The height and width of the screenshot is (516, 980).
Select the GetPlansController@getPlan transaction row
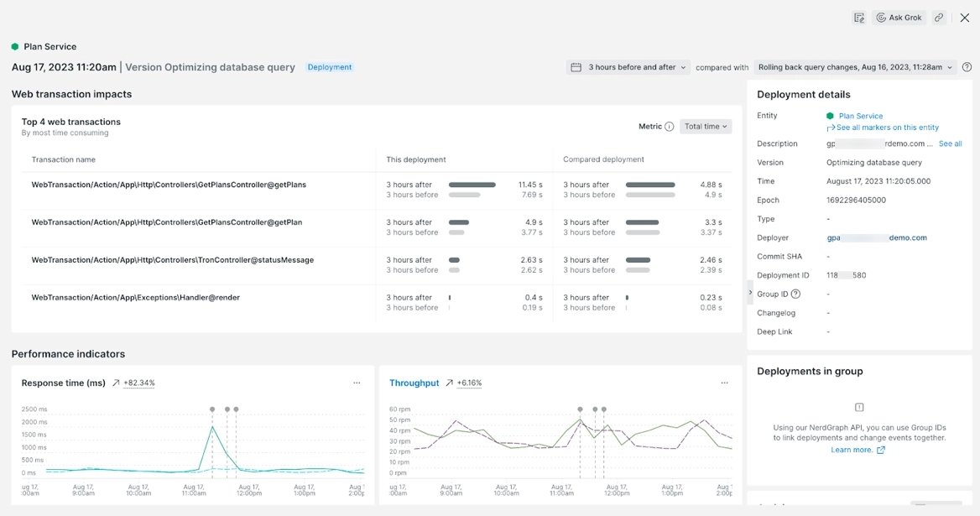377,227
